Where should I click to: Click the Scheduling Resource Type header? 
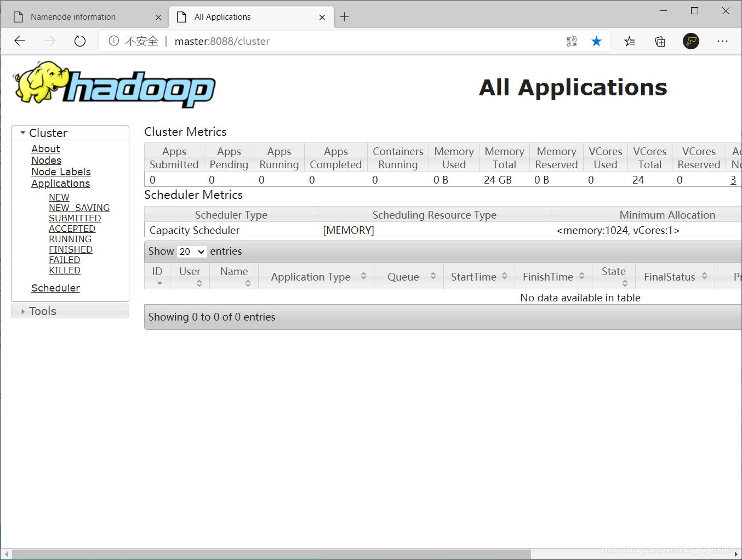[435, 215]
